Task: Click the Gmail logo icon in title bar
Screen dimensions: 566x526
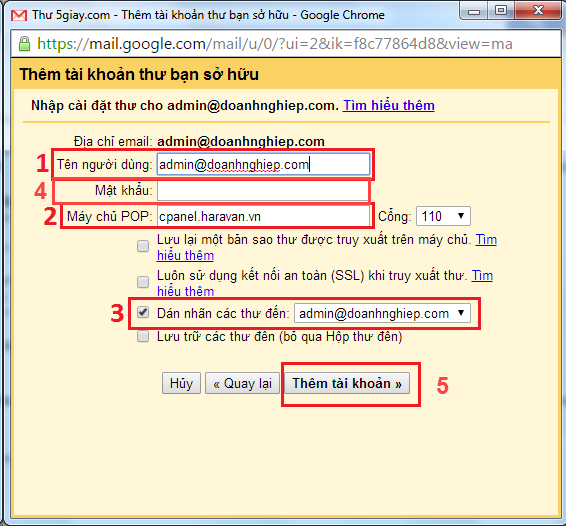Action: pyautogui.click(x=19, y=15)
